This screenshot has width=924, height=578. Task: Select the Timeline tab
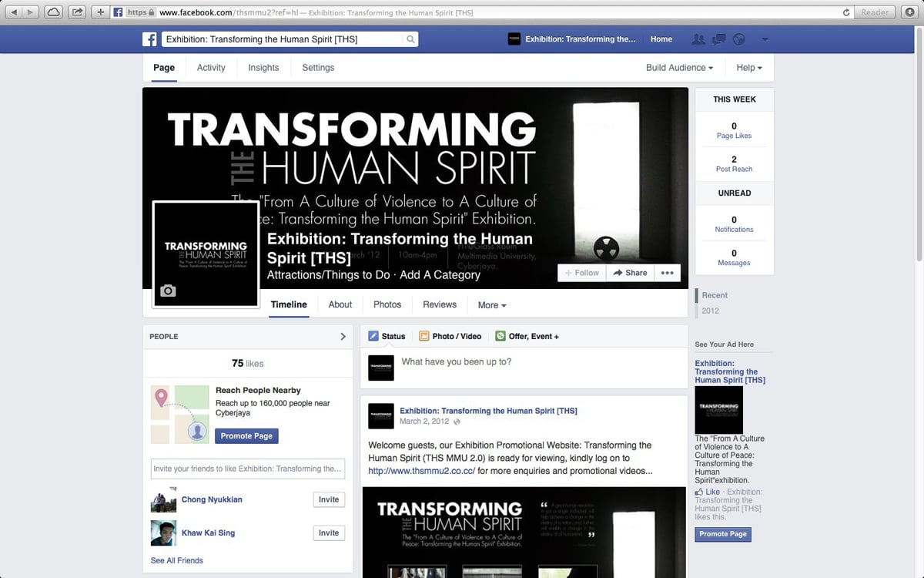(x=289, y=304)
